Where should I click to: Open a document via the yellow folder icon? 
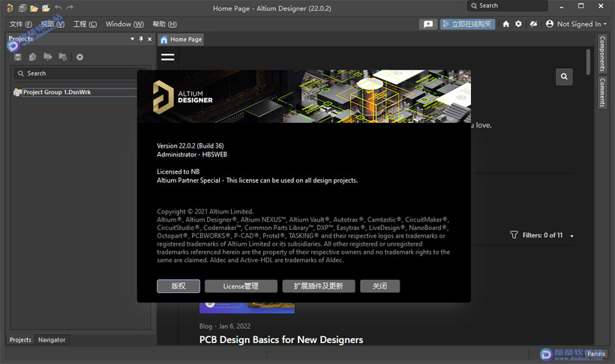(34, 7)
